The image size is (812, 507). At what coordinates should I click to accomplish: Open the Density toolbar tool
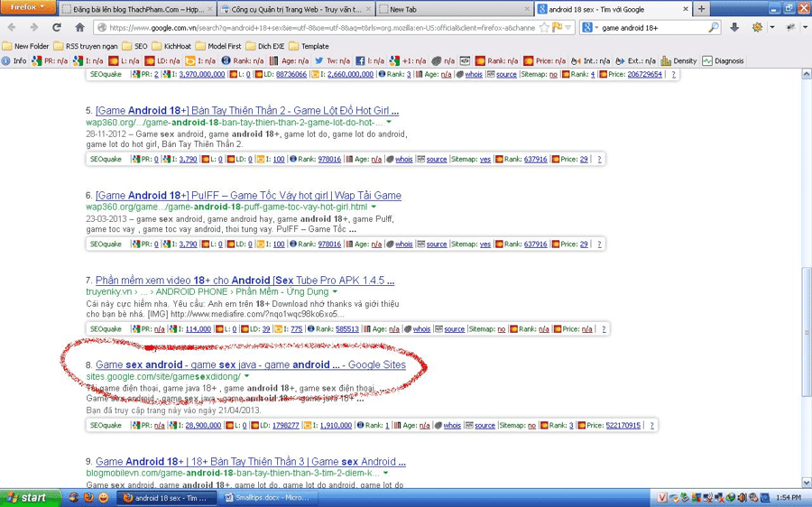click(x=678, y=60)
